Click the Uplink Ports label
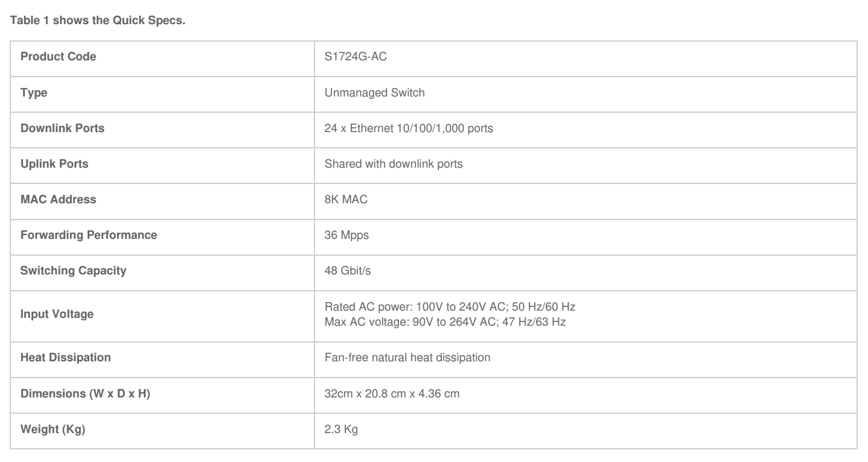This screenshot has width=868, height=462. coord(54,164)
